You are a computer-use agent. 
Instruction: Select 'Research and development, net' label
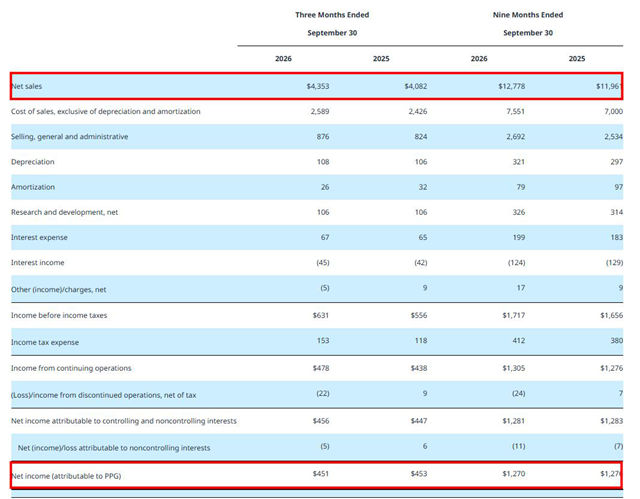click(x=64, y=212)
